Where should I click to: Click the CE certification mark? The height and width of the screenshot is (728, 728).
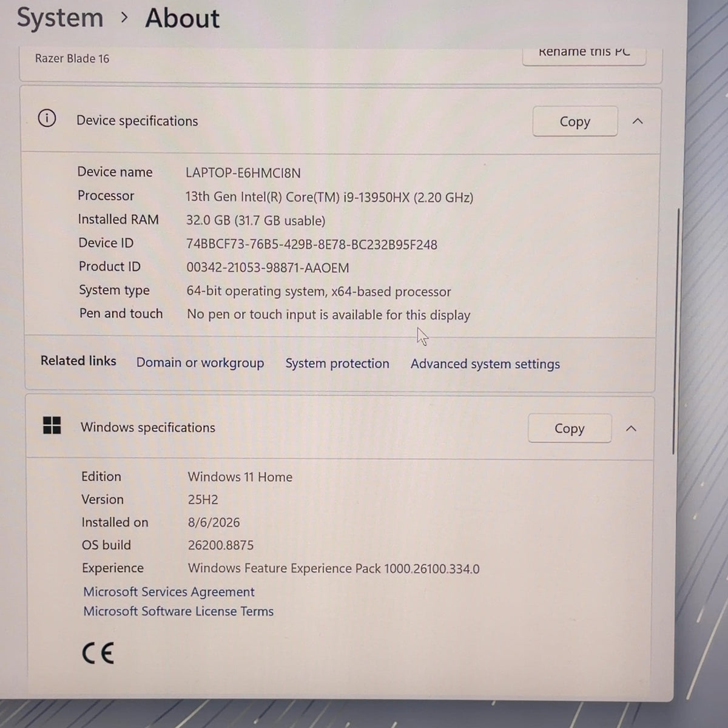98,653
